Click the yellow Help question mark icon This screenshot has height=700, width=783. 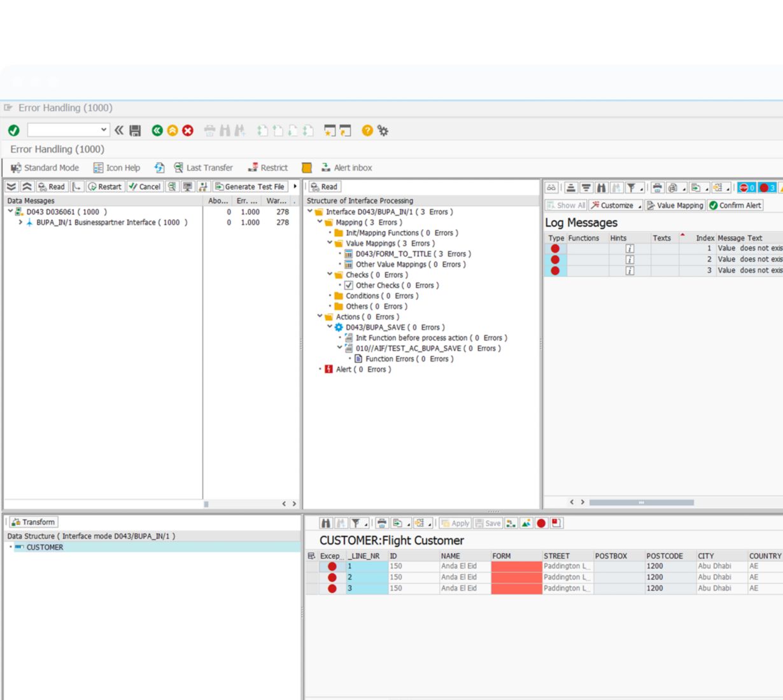(367, 130)
